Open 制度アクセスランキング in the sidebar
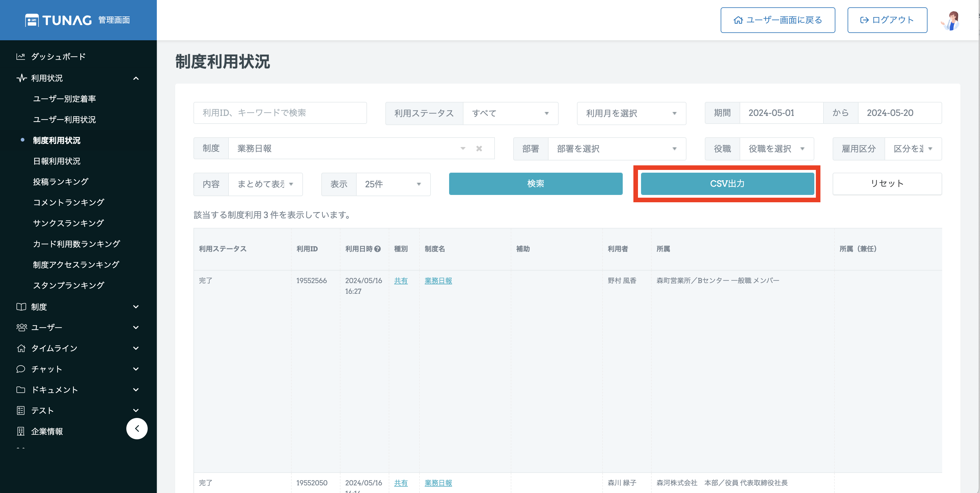The height and width of the screenshot is (493, 980). [x=76, y=264]
